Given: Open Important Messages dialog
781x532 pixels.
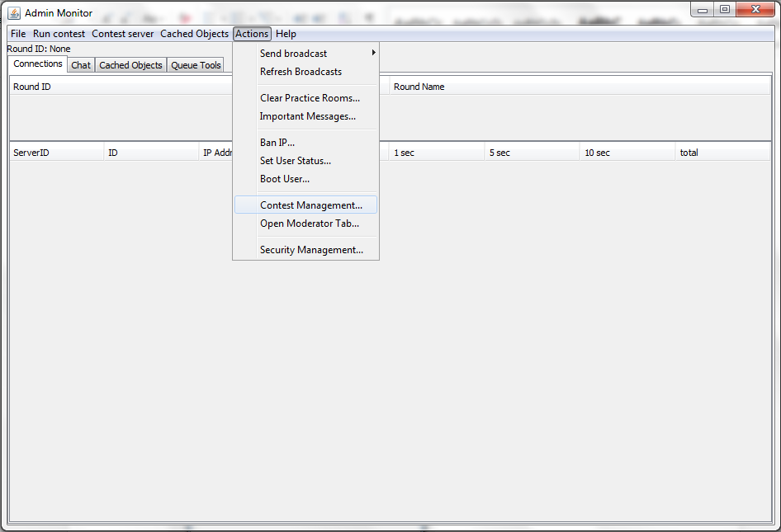Looking at the screenshot, I should [307, 116].
